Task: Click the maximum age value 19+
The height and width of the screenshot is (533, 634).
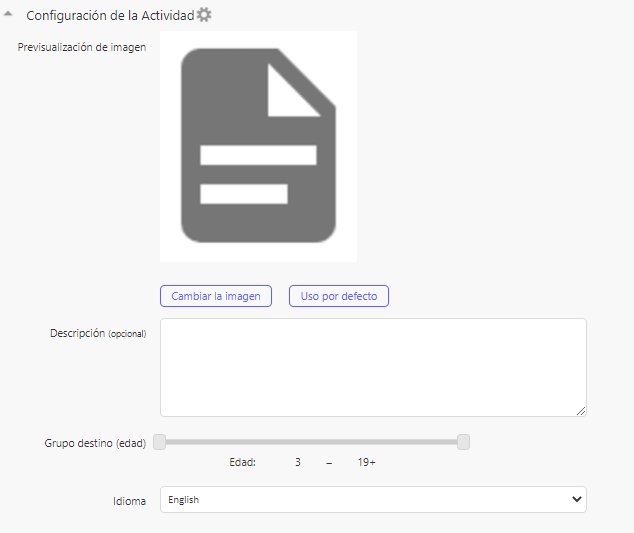Action: [366, 462]
